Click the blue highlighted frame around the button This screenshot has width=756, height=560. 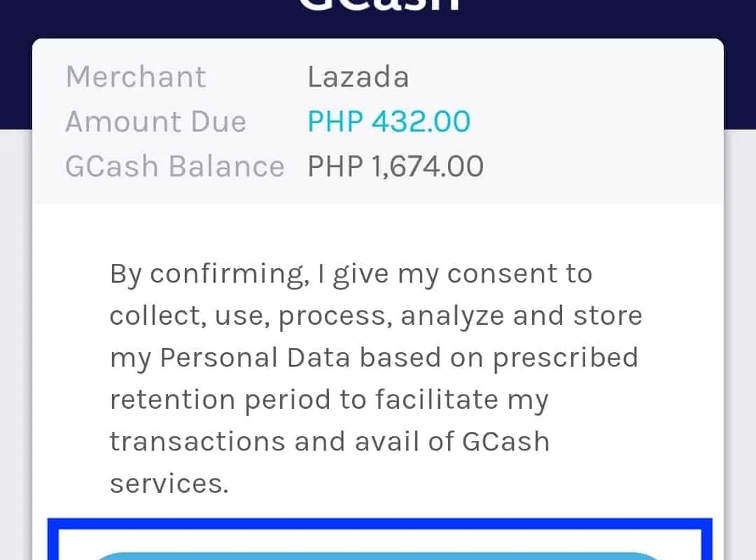point(378,523)
